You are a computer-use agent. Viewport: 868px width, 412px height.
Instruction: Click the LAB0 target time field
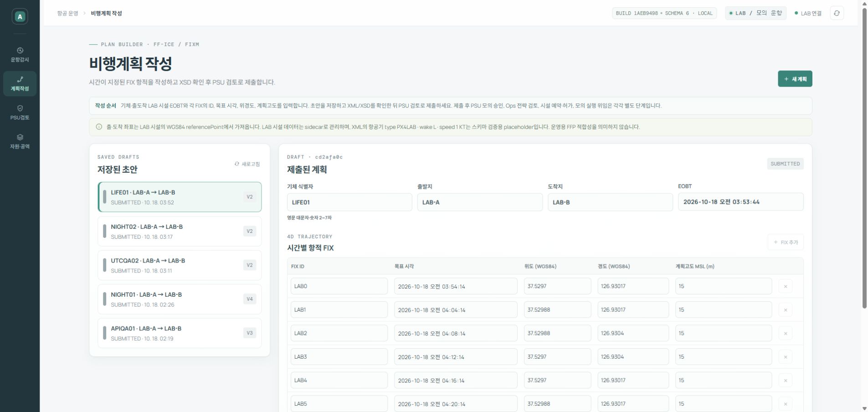(456, 286)
